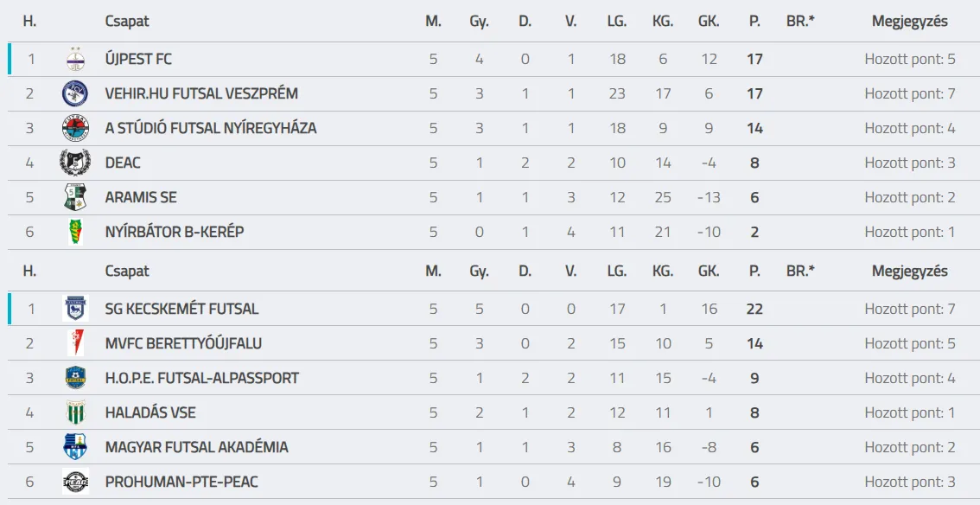Open the ÚJPEST FC team link
This screenshot has width=980, height=505.
pyautogui.click(x=138, y=59)
